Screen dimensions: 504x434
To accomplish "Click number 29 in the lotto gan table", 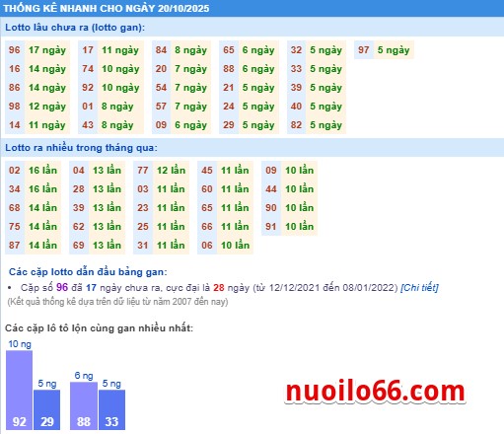I will point(229,125).
